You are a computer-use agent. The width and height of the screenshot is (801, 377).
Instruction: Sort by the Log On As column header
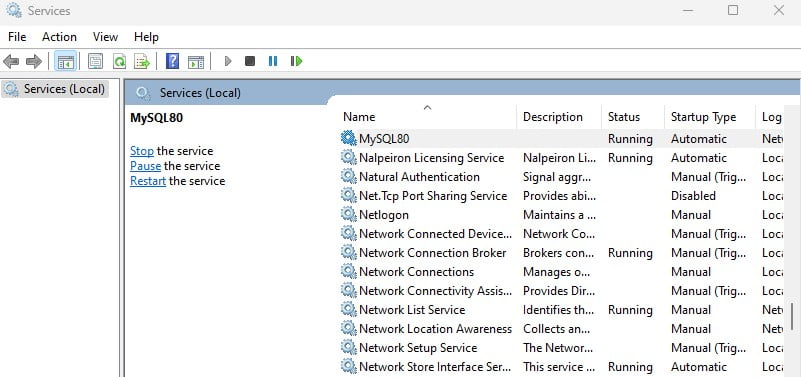point(771,116)
